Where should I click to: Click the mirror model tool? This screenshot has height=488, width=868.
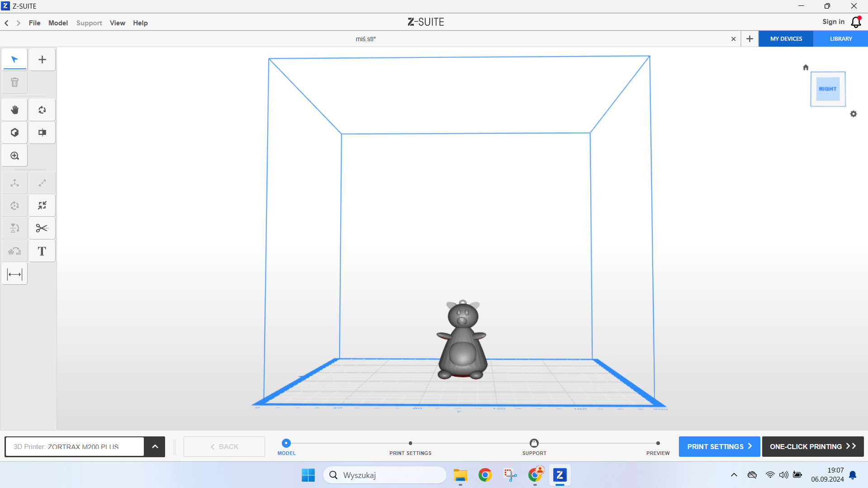[14, 228]
